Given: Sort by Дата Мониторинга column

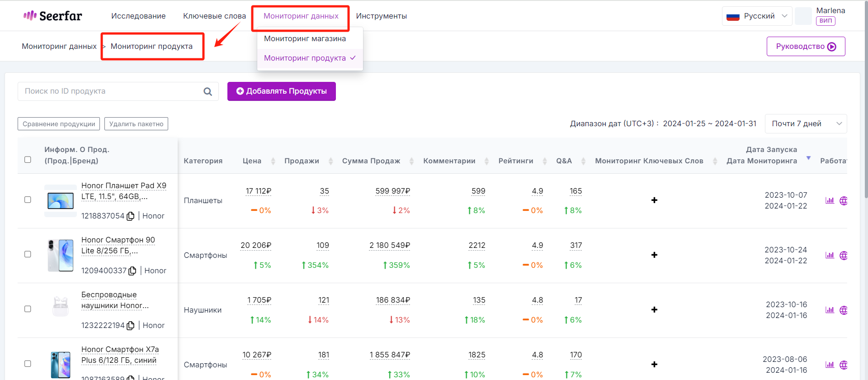Looking at the screenshot, I should click(x=808, y=158).
